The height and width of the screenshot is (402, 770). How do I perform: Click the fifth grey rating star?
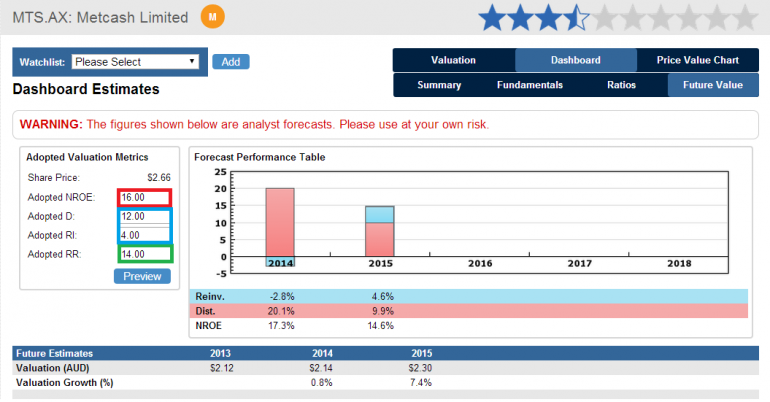click(604, 17)
